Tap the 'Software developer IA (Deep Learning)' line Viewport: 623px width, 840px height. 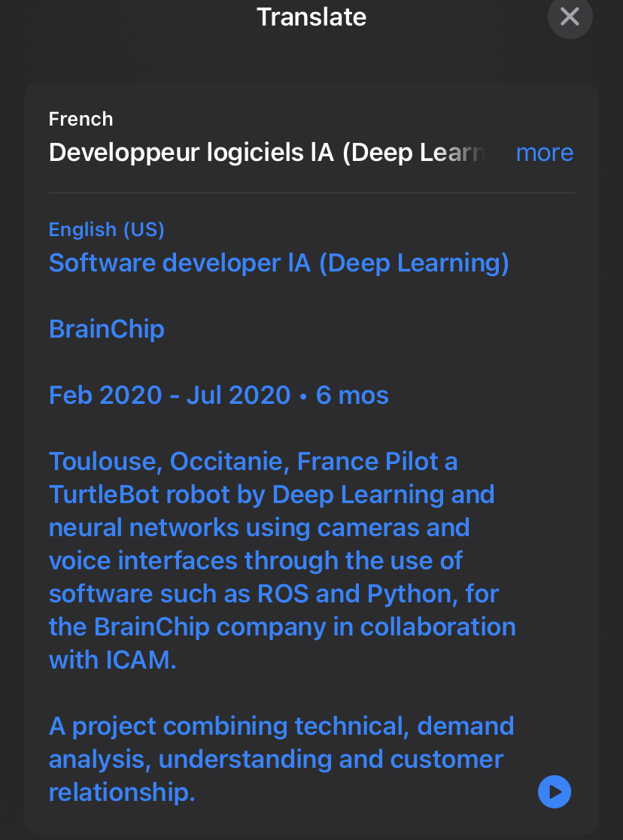click(x=278, y=263)
